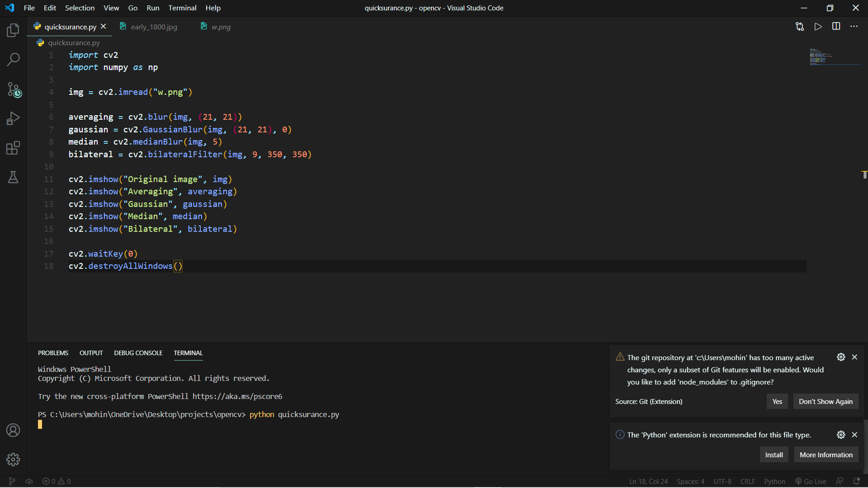Switch to the early_1800.jpg tab
The width and height of the screenshot is (868, 488).
(x=154, y=27)
